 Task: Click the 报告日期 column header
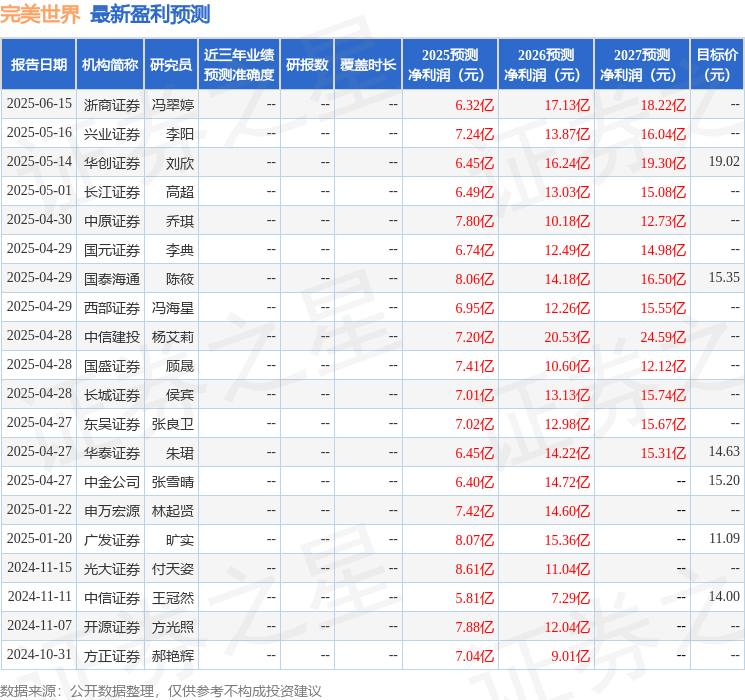[x=38, y=65]
